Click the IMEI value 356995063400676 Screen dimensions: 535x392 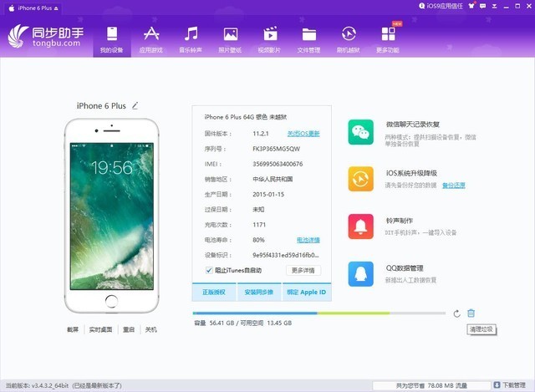[278, 164]
